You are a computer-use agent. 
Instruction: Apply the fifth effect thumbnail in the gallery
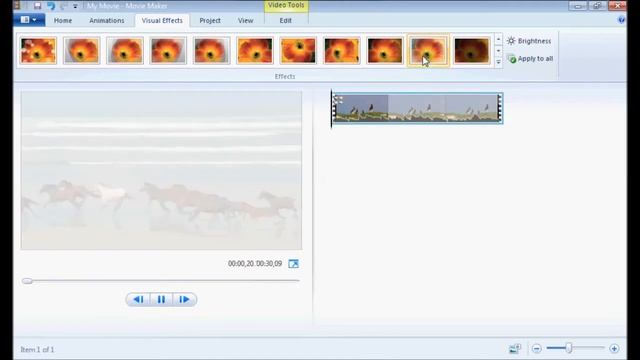211,50
